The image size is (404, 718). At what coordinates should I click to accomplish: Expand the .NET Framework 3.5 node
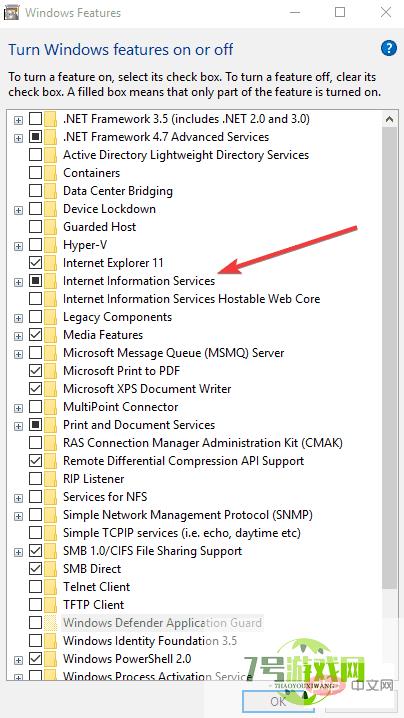click(18, 120)
